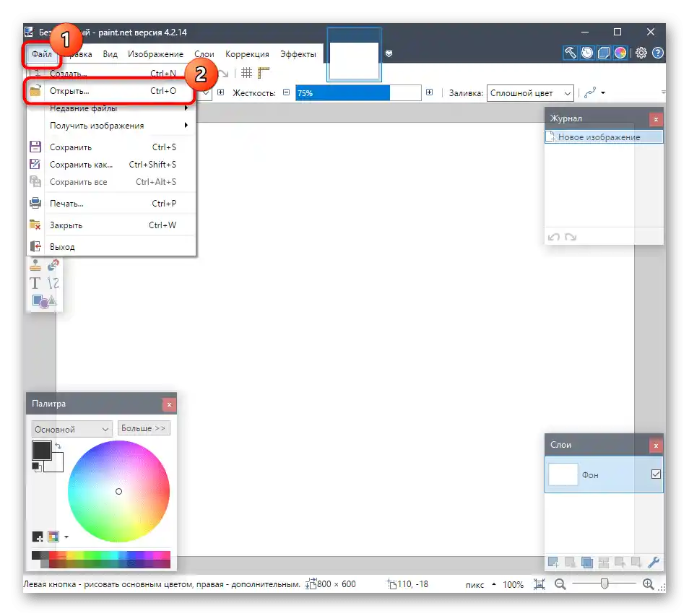The height and width of the screenshot is (616, 689).
Task: Open help with the question mark icon
Action: [657, 53]
